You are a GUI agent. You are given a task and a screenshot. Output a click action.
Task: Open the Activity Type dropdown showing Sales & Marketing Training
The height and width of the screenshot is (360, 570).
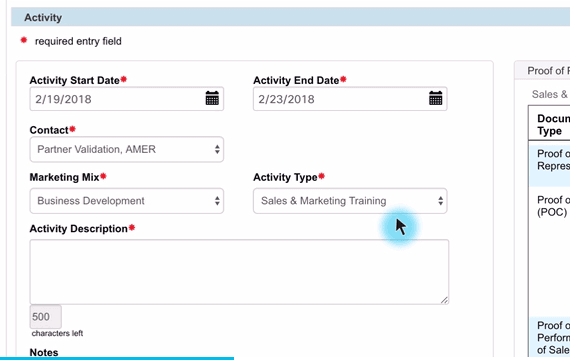tap(350, 201)
